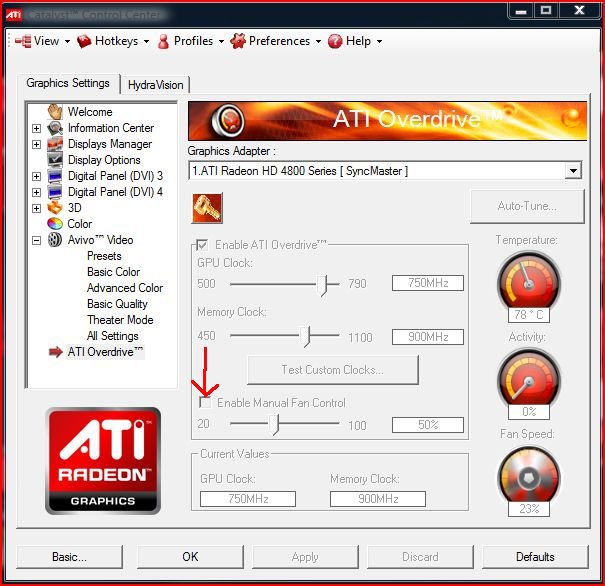Click the Temperature gauge dial
Screen dimensions: 605x586
point(529,282)
